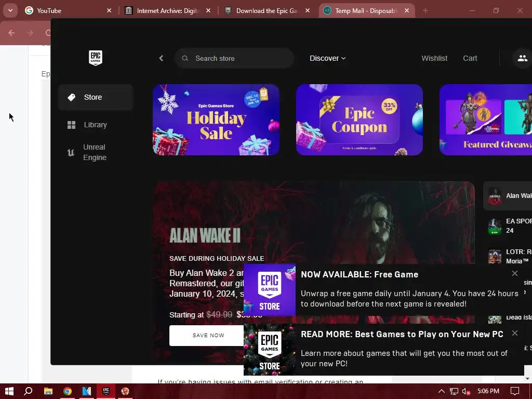Open the Library section in sidebar
Screen dimensions: 532x399
96,125
